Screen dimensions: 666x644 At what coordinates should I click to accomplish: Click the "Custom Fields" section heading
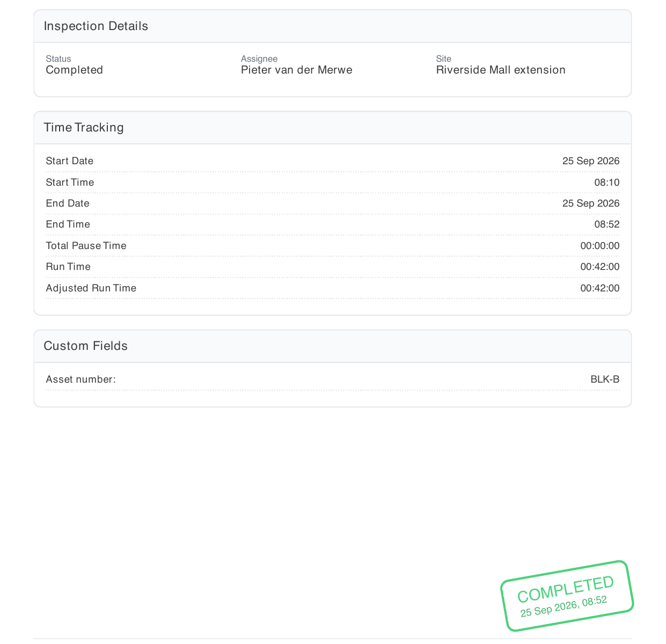86,346
